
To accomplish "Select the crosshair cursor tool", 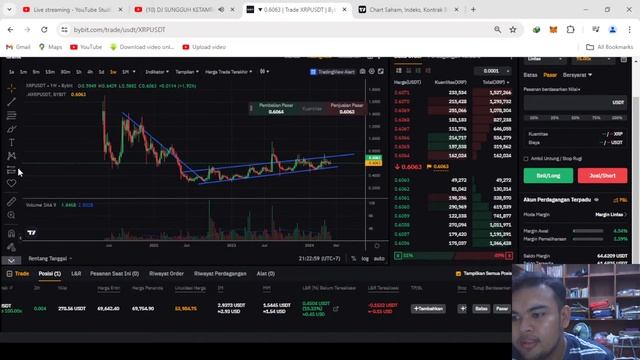I will tap(11, 88).
